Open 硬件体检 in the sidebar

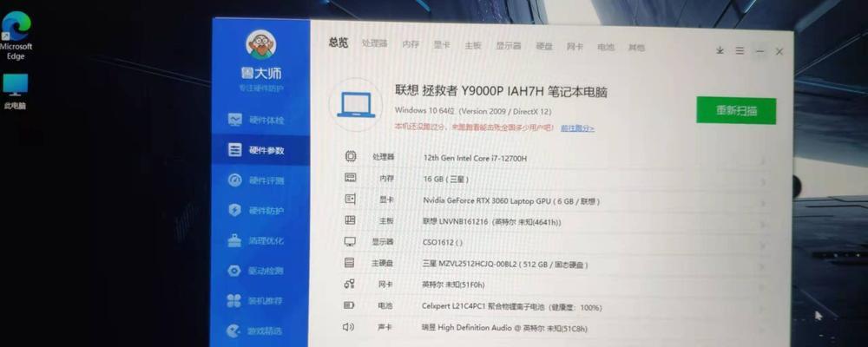pyautogui.click(x=258, y=120)
